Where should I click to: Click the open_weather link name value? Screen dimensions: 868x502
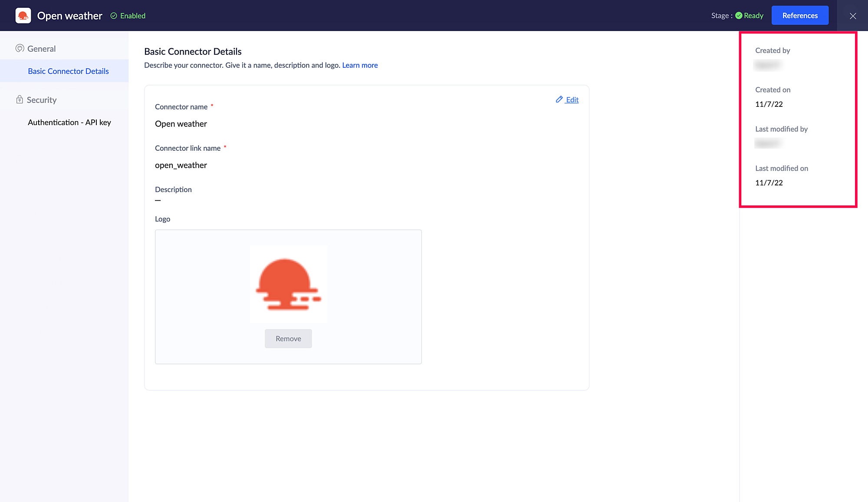click(x=181, y=165)
